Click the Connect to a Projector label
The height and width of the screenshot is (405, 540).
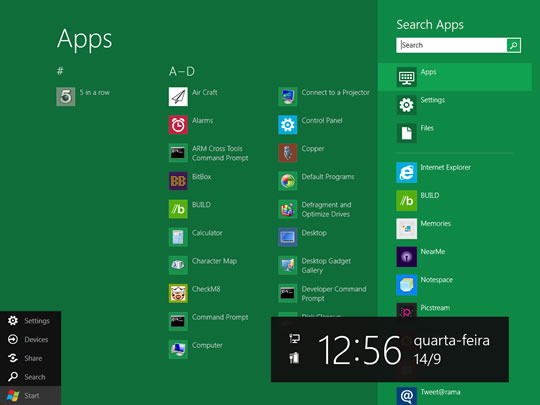pos(335,92)
